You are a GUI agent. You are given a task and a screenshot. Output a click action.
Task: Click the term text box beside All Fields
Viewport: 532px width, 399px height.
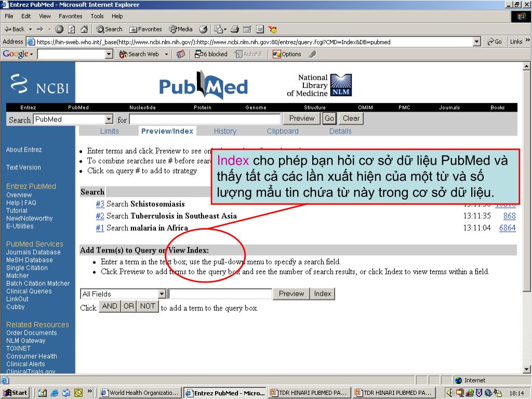point(220,294)
